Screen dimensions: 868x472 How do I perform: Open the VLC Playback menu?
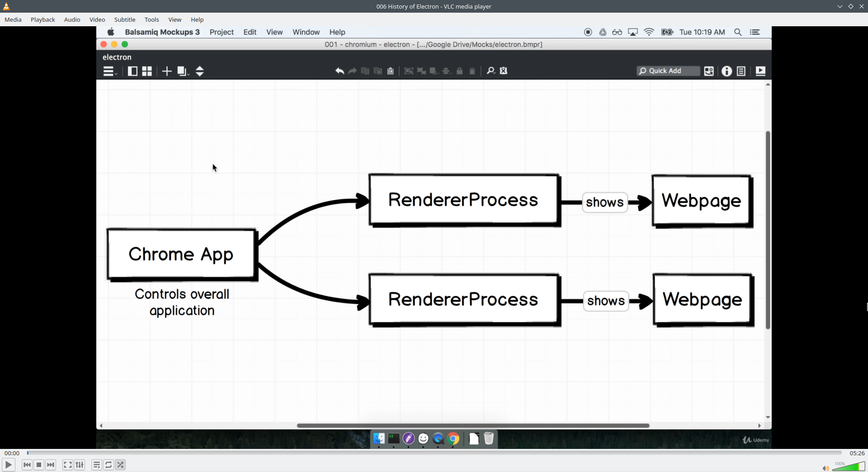pyautogui.click(x=43, y=19)
